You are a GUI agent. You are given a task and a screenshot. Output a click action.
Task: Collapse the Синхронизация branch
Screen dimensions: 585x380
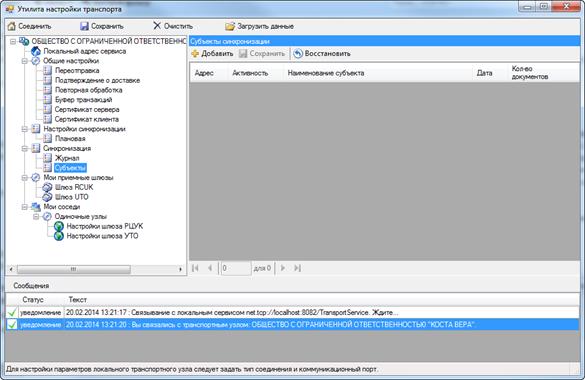(x=25, y=148)
